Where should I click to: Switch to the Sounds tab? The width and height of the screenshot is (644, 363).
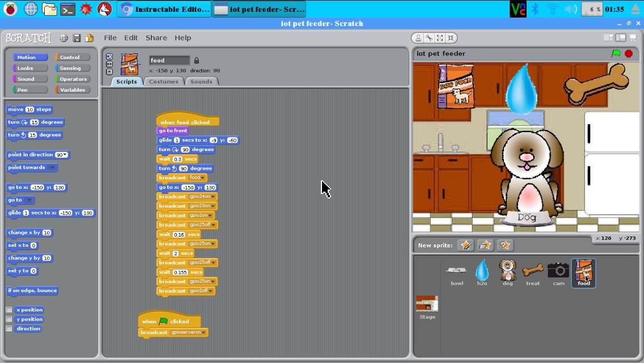201,82
